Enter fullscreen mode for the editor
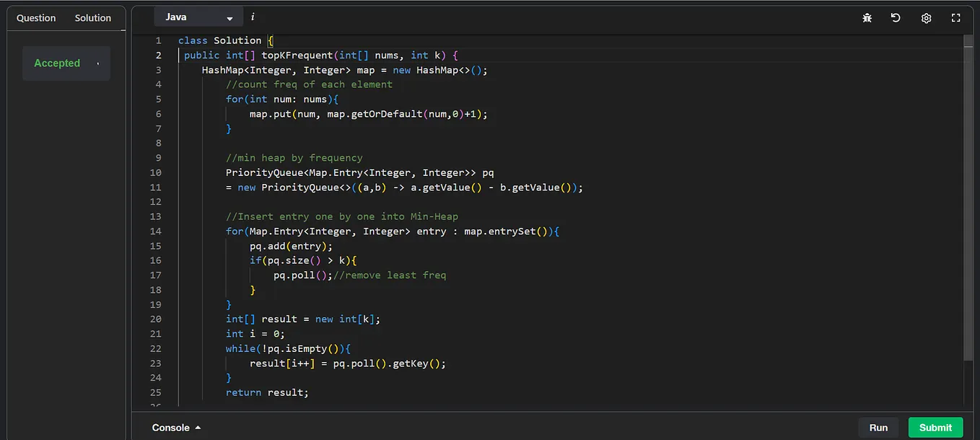Screen dimensions: 980x440 click(x=955, y=17)
